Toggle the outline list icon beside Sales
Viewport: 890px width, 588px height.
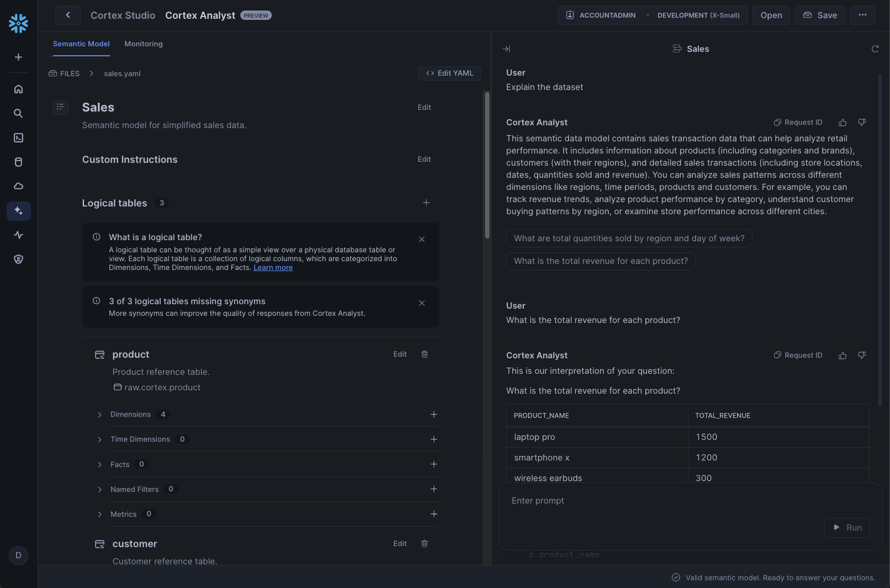tap(61, 107)
